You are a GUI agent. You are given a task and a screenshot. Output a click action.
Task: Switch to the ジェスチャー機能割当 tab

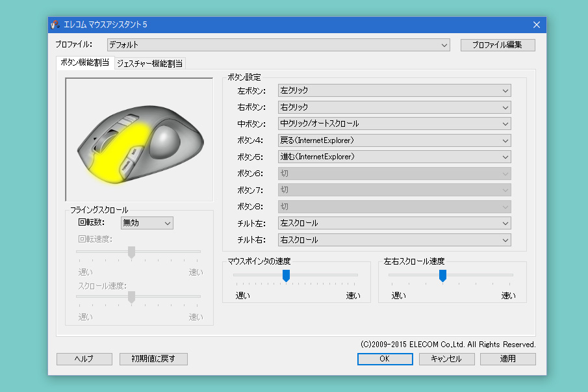pyautogui.click(x=149, y=64)
